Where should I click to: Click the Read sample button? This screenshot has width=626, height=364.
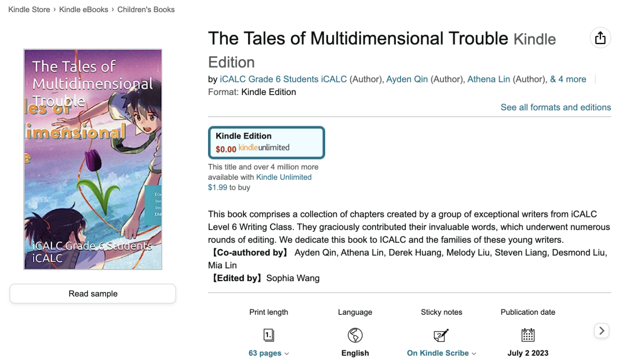click(93, 294)
